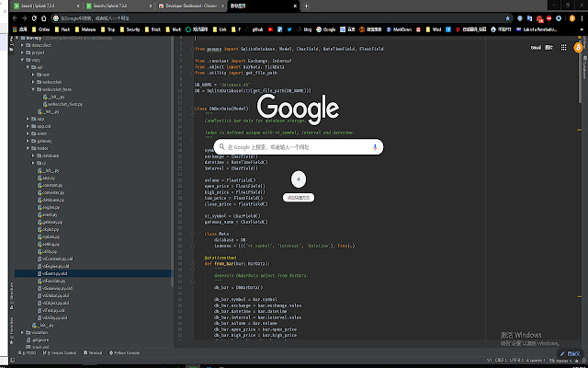Open the Twitter bookmark icon

point(289,29)
